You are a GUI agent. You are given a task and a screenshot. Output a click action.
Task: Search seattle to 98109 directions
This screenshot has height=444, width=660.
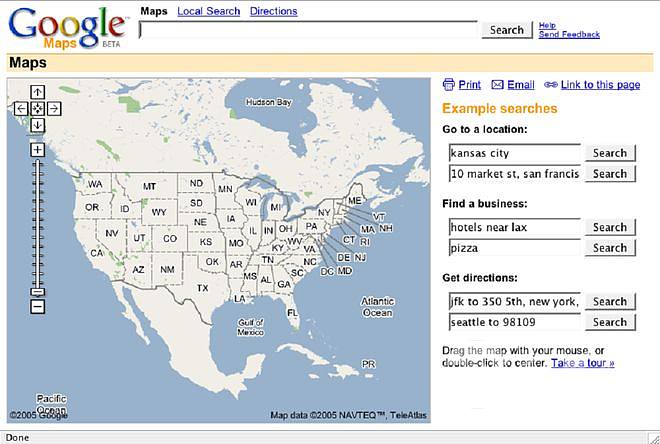pyautogui.click(x=610, y=322)
